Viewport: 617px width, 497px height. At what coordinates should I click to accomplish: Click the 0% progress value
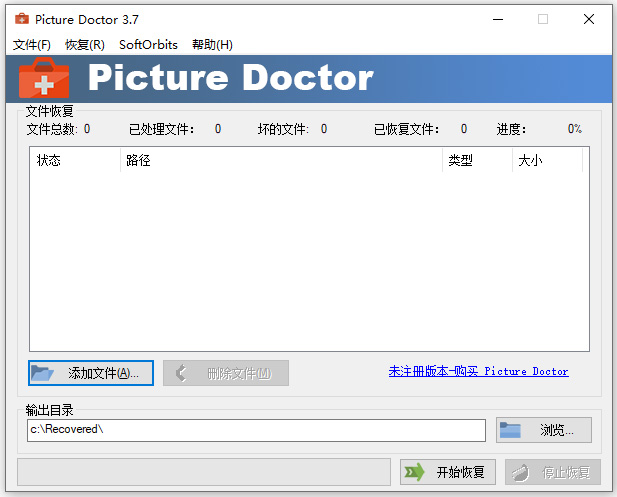(x=575, y=129)
